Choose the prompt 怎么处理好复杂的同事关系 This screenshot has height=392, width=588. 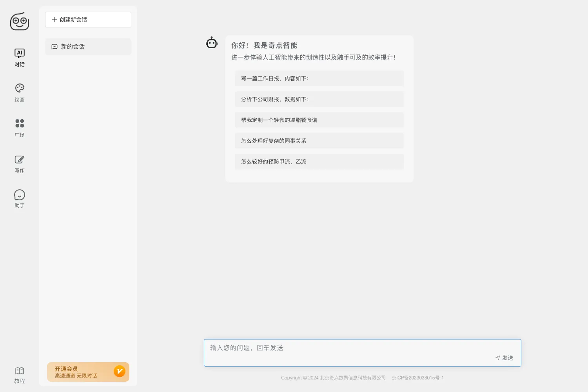[319, 141]
